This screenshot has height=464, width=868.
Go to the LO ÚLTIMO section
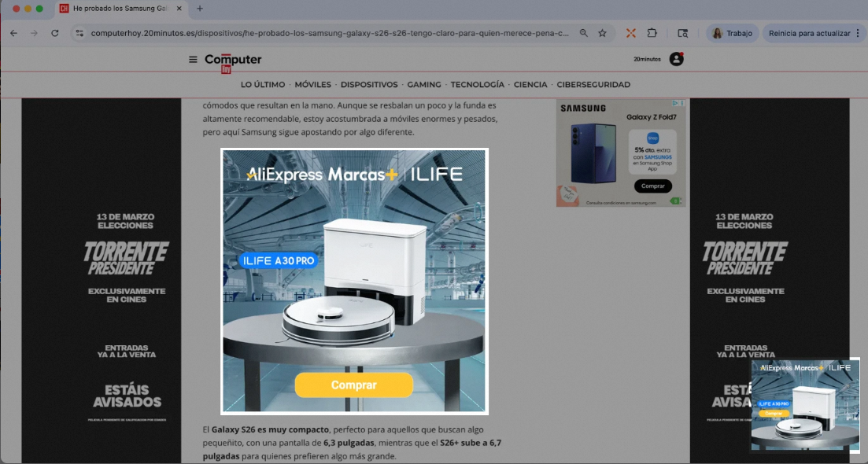[x=262, y=85]
